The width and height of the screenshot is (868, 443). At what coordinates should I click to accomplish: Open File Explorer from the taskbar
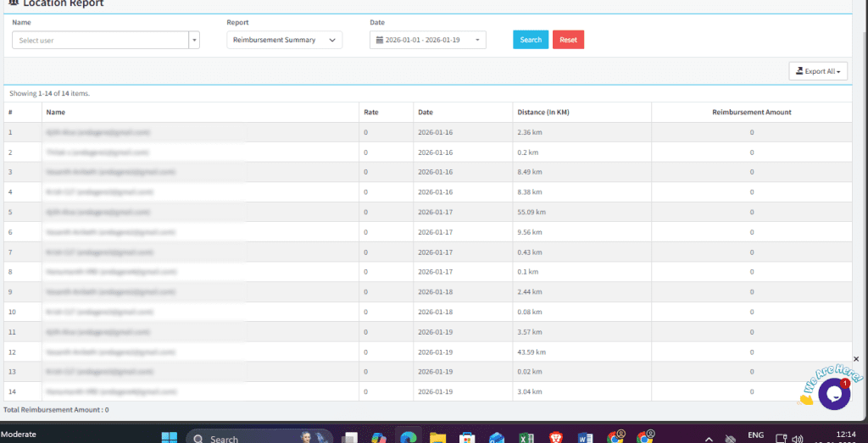click(437, 438)
